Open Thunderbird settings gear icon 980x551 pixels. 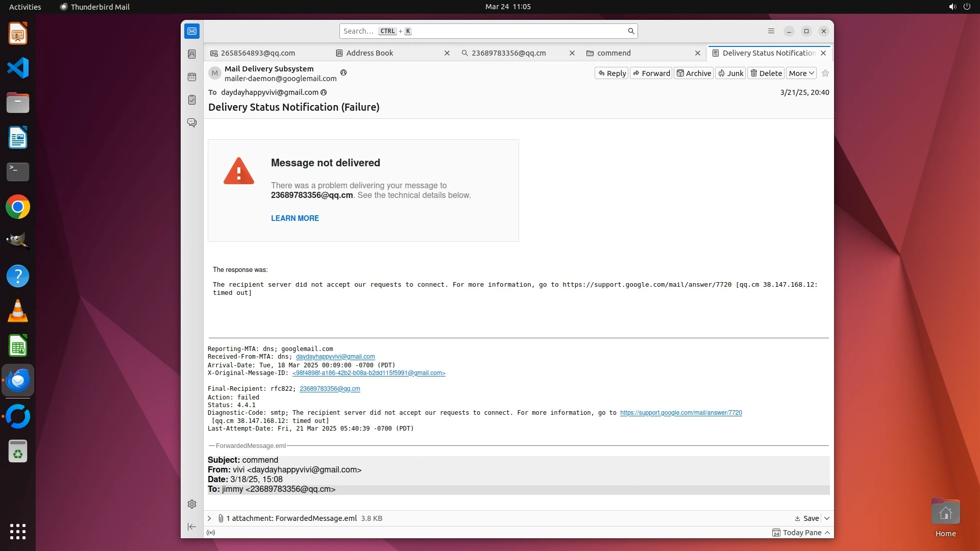(192, 504)
